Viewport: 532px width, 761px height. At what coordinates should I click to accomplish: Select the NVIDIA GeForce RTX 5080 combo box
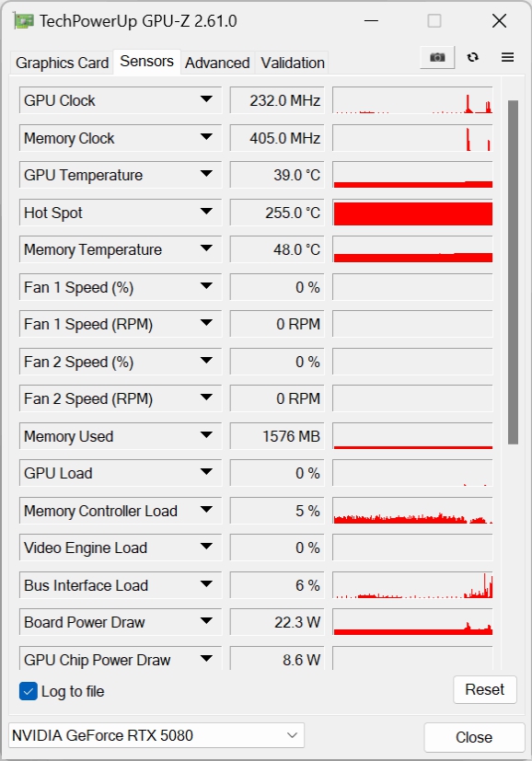pos(156,736)
